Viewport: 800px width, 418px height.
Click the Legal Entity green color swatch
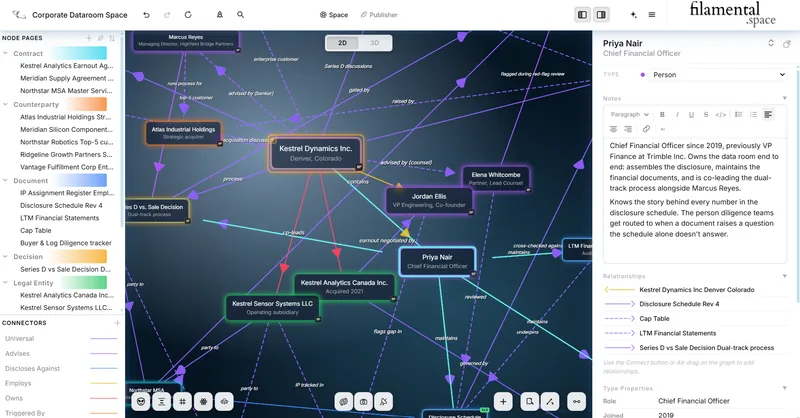pyautogui.click(x=83, y=283)
